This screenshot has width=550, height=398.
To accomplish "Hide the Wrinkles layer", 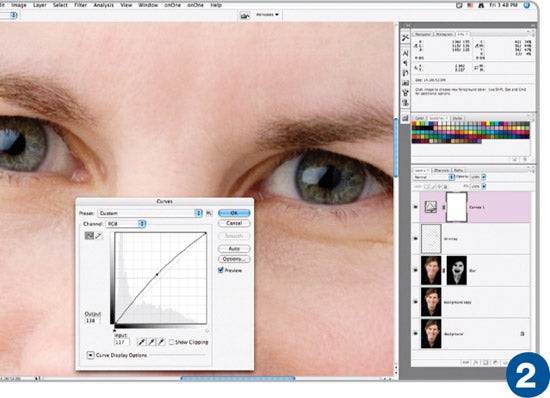I will (x=416, y=238).
